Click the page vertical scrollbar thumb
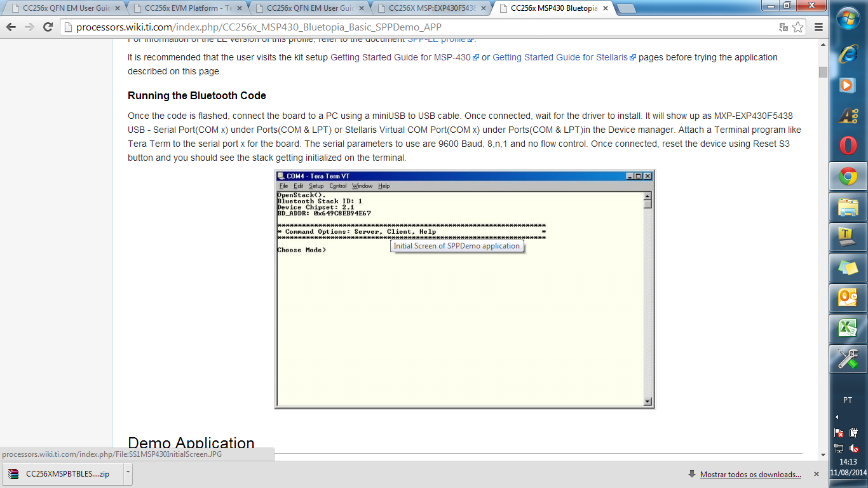Screen dimensions: 868x488 (823, 72)
